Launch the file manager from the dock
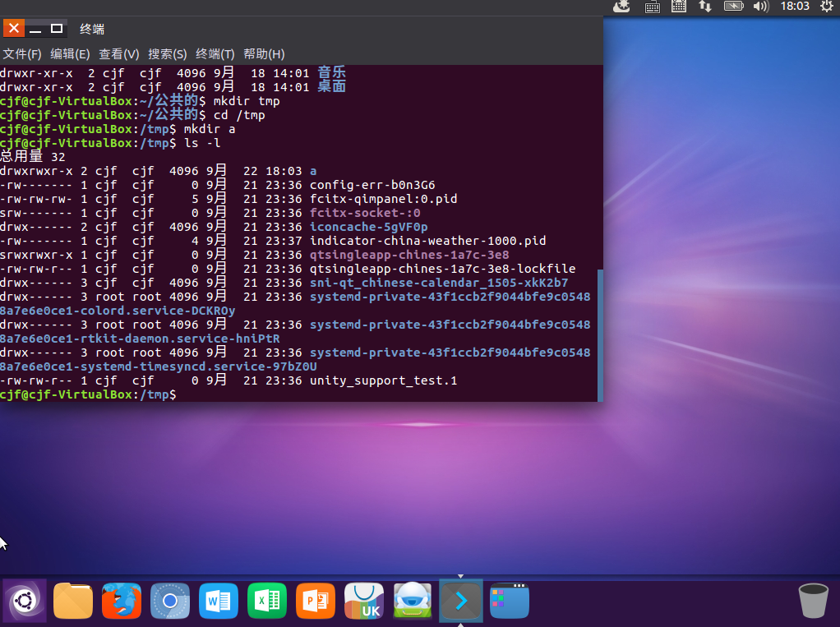The height and width of the screenshot is (627, 840). 73,601
